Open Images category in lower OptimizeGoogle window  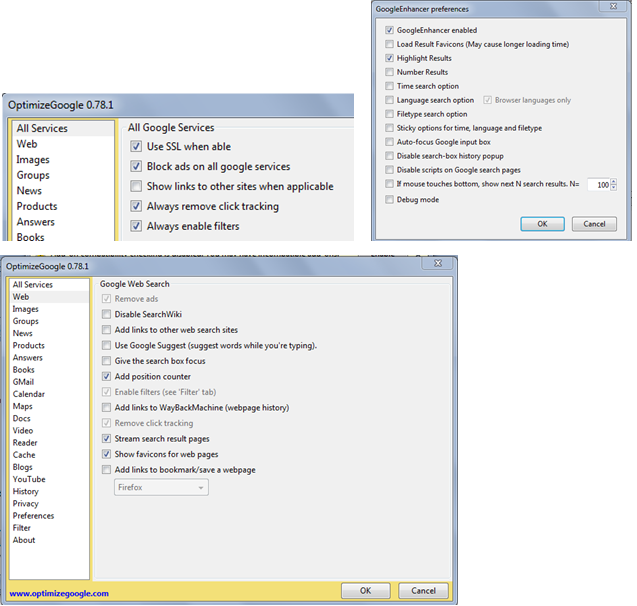point(49,309)
